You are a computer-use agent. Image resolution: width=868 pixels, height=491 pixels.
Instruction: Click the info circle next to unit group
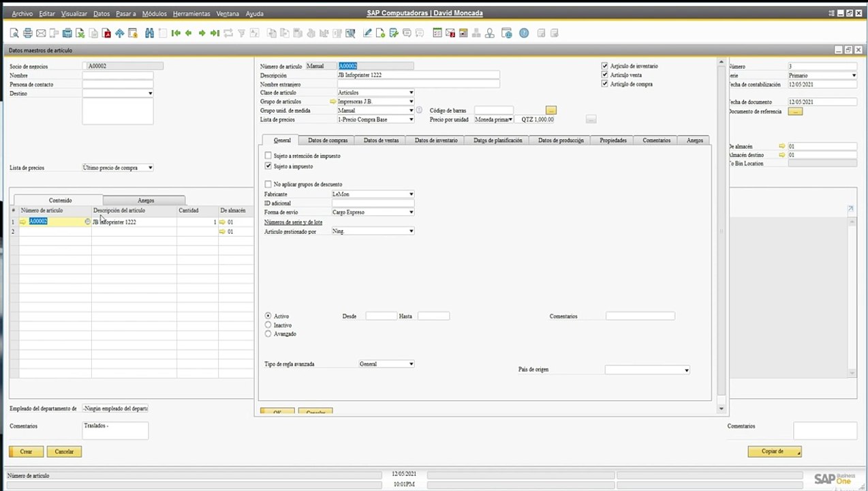coord(419,110)
